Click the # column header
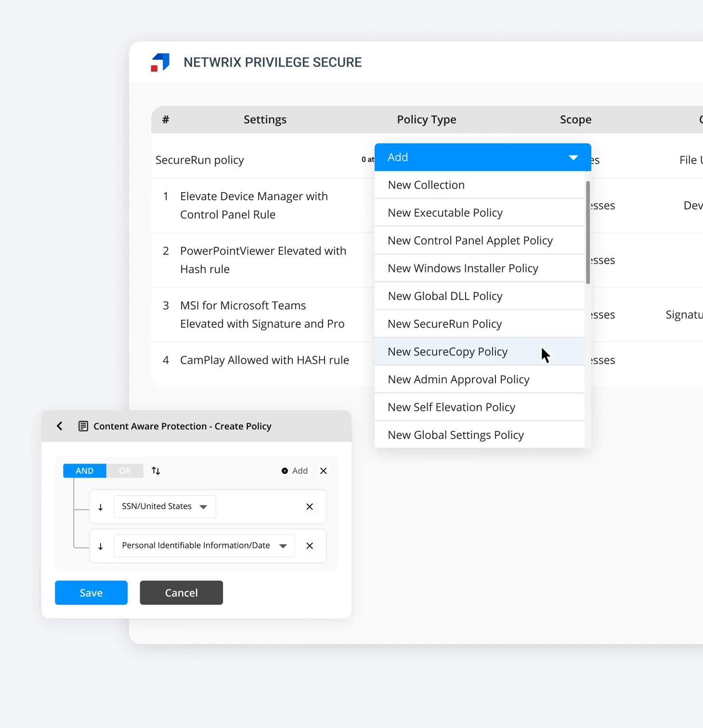This screenshot has height=728, width=703. pos(166,119)
